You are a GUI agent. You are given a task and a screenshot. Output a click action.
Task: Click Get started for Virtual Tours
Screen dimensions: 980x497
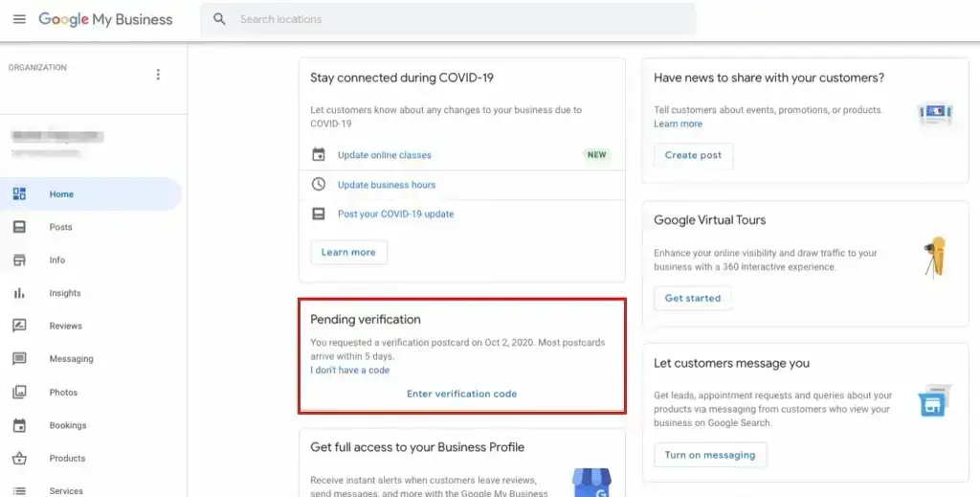pyautogui.click(x=693, y=298)
